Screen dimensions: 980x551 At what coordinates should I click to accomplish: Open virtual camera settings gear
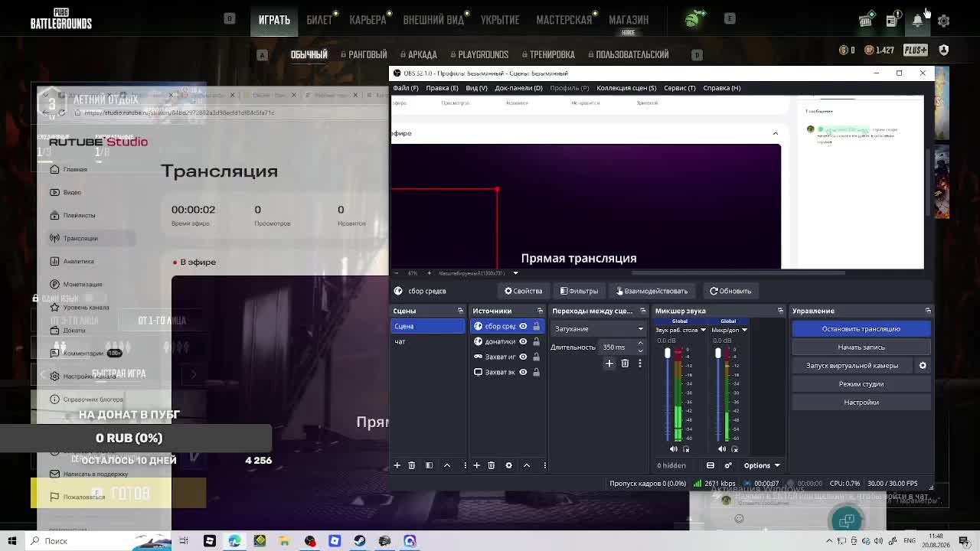click(923, 366)
